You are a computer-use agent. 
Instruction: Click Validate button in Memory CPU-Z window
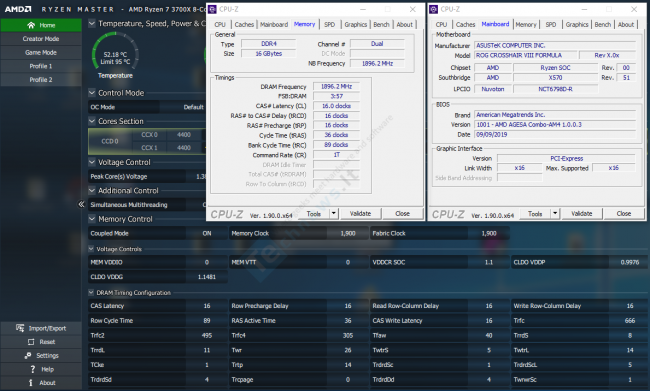coord(360,214)
